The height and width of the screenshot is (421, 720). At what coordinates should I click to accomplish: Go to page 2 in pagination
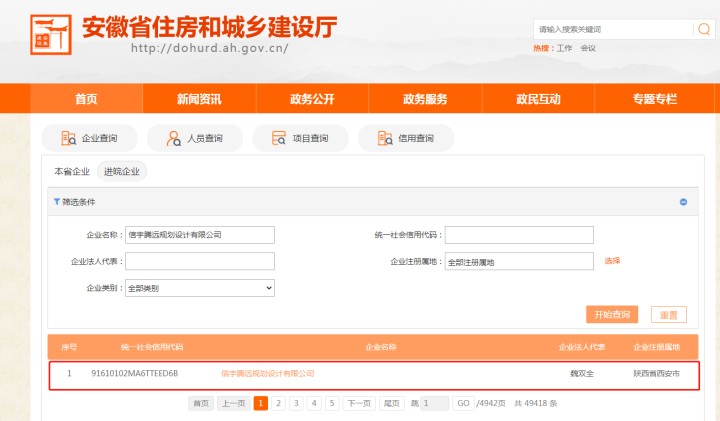(278, 403)
